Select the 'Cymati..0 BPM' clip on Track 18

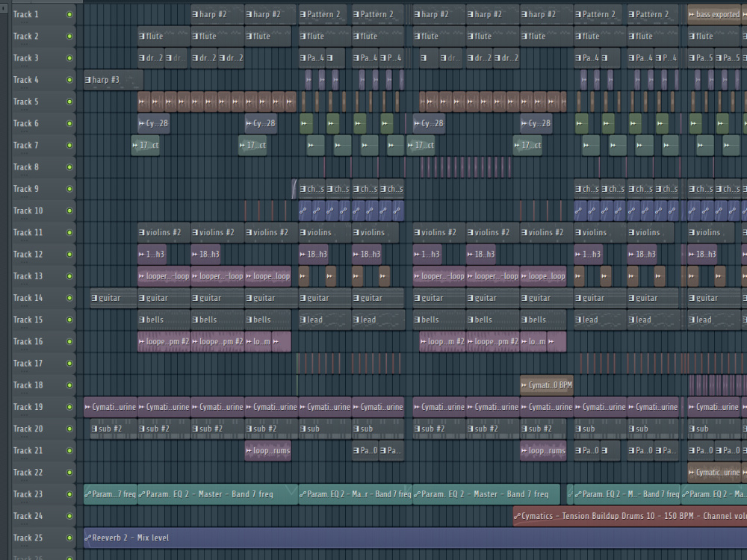547,385
